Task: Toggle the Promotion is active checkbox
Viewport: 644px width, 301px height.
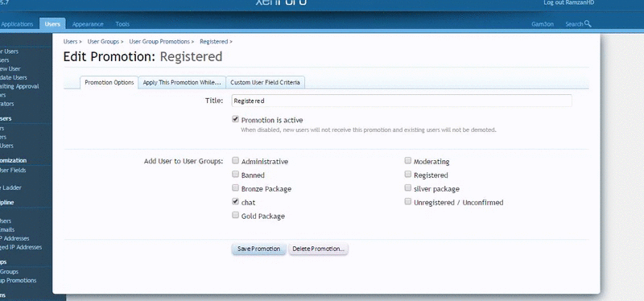Action: click(235, 119)
